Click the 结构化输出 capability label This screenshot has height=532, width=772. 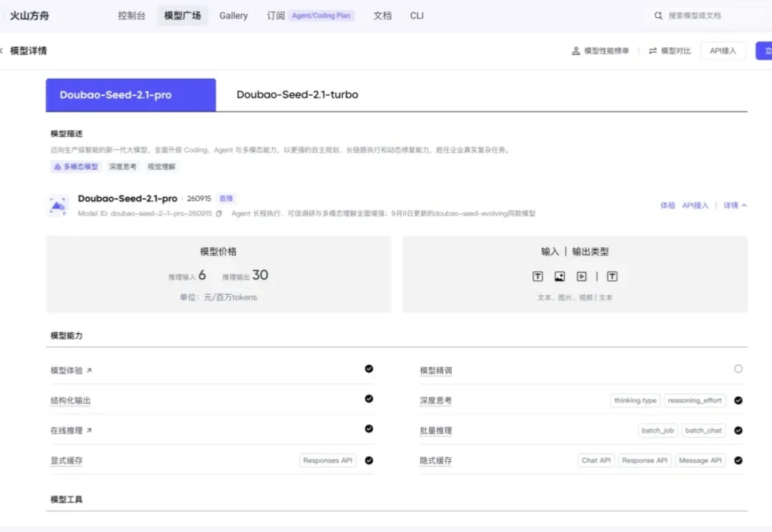(70, 400)
